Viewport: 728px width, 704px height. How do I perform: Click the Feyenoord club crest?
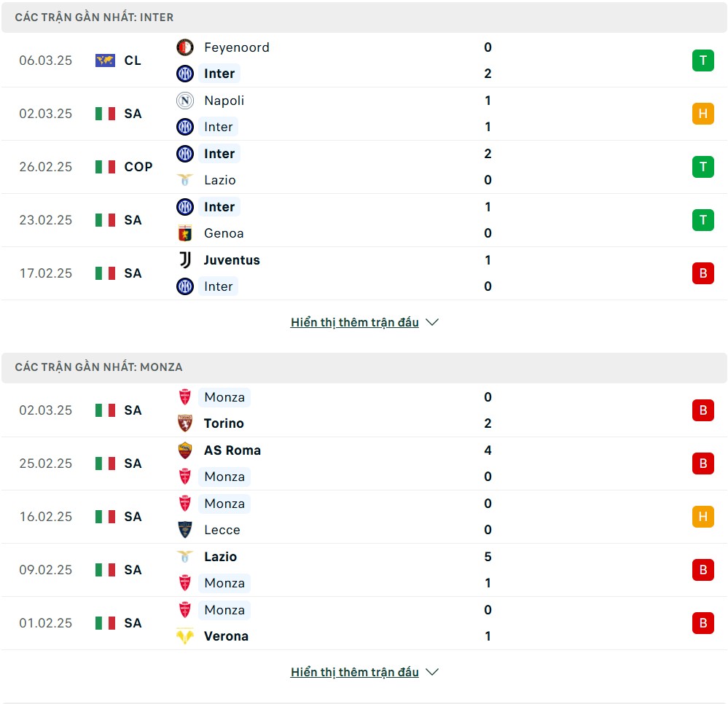[185, 47]
